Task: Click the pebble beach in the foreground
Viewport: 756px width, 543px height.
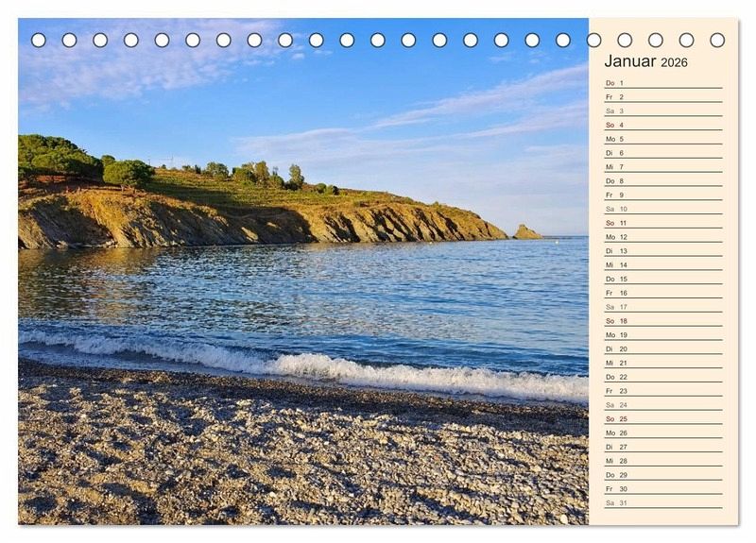Action: click(283, 453)
